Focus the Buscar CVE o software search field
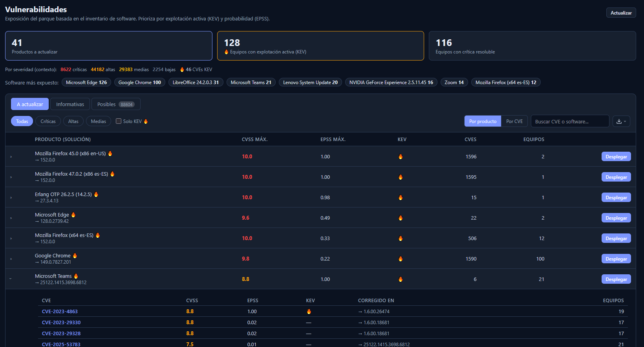The image size is (644, 347). (570, 121)
